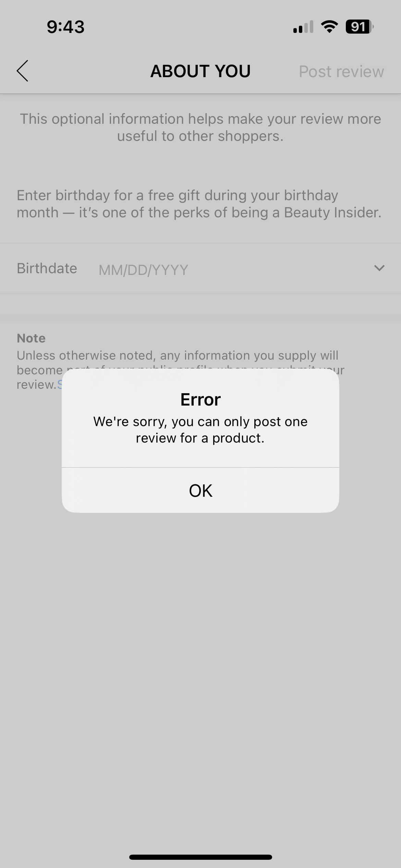Tap the 'Unless otherwise noted' note line
401x868 pixels.
coord(178,355)
